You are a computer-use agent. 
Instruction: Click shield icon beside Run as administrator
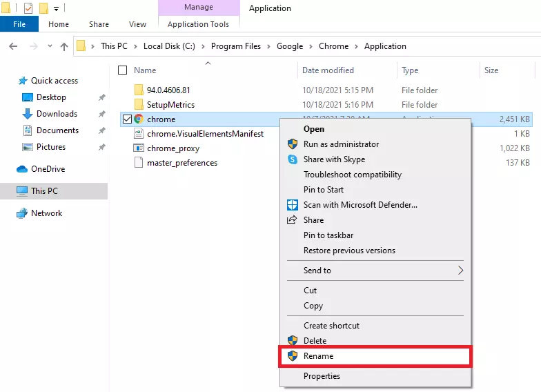[x=293, y=144]
